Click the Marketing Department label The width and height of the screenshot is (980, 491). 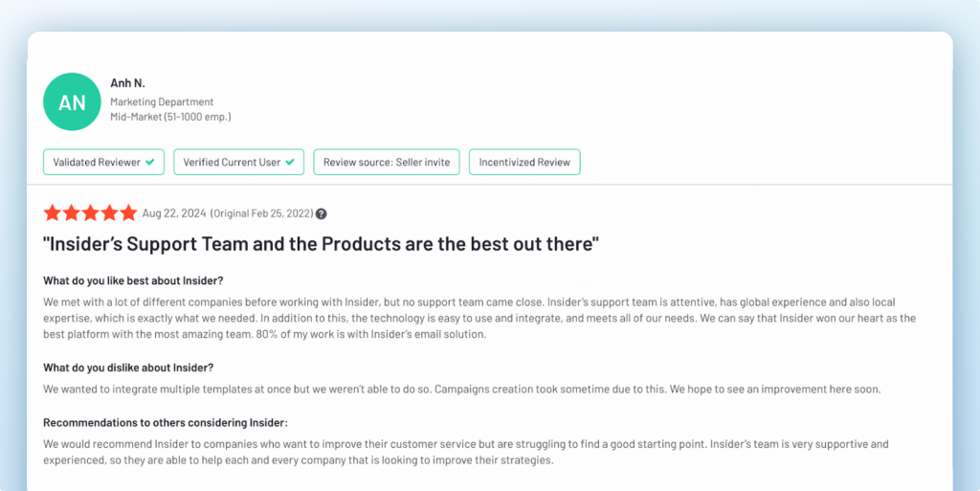click(x=162, y=101)
